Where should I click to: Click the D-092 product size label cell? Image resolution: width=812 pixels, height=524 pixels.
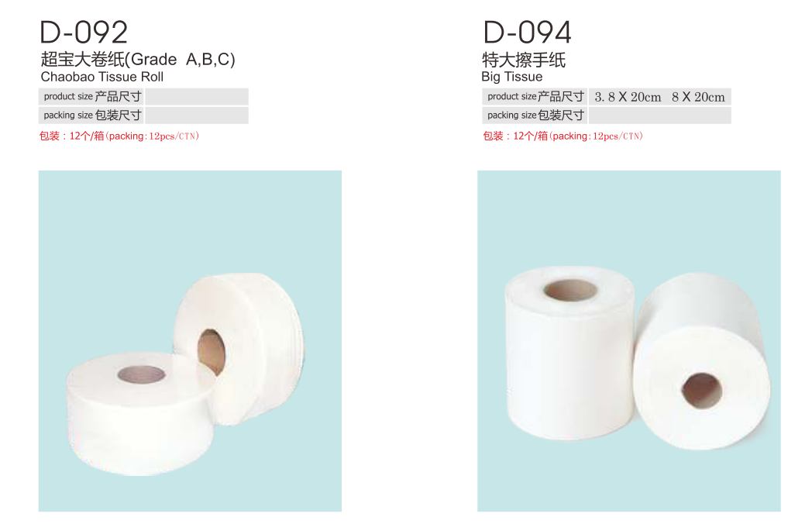(x=91, y=96)
